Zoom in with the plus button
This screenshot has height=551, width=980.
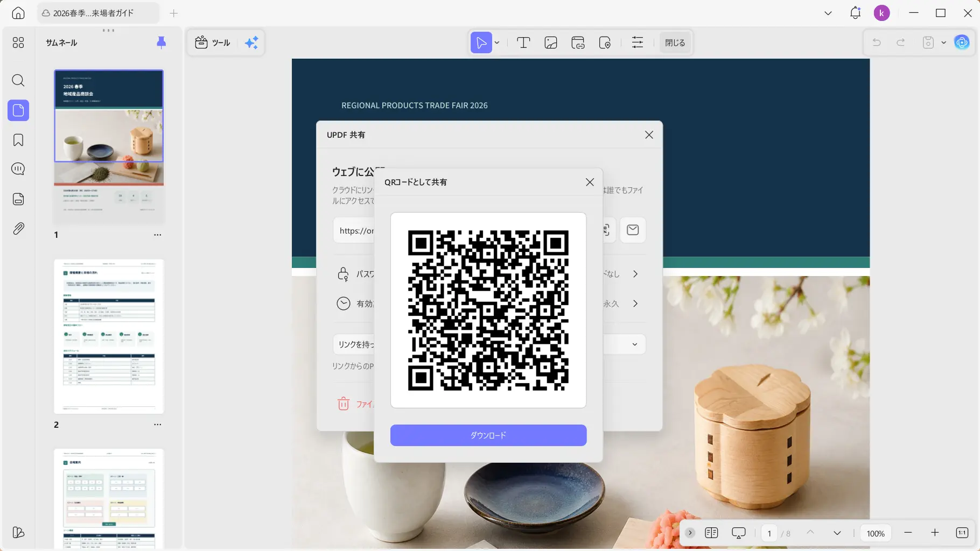[935, 533]
